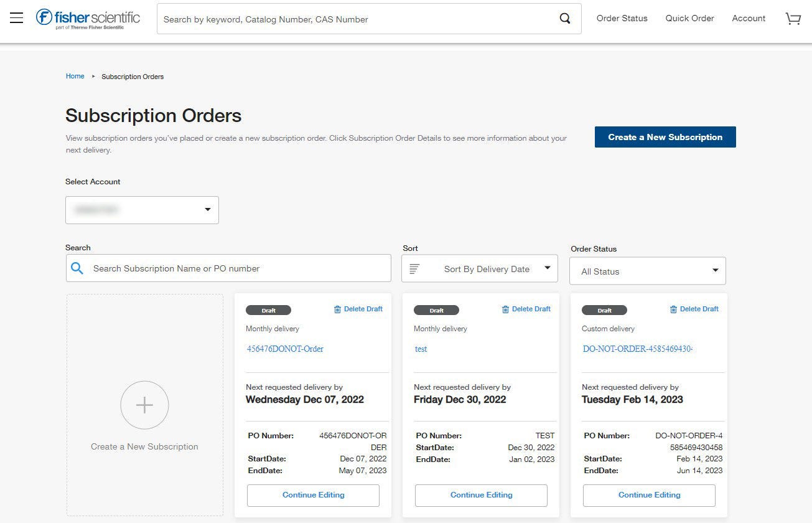Go to Order Status

pyautogui.click(x=622, y=19)
